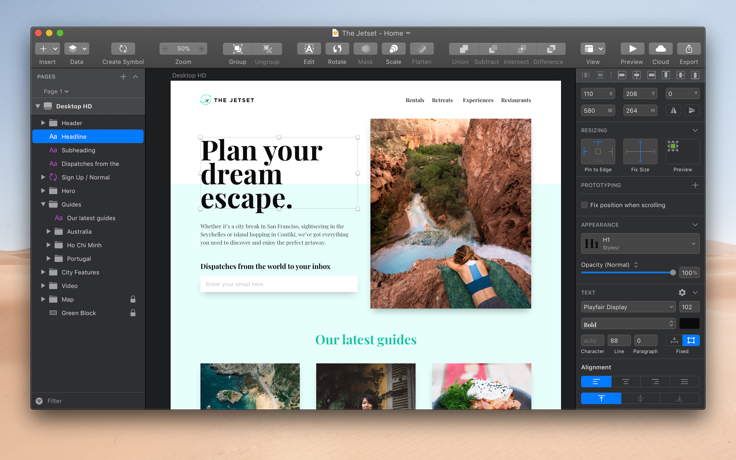
Task: Open text settings gear icon
Action: [x=682, y=292]
